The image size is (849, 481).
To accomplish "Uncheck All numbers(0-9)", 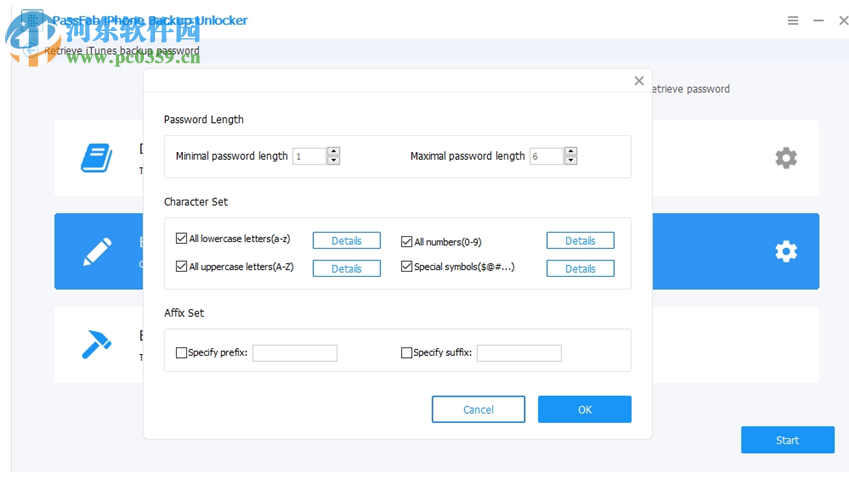I will click(407, 242).
